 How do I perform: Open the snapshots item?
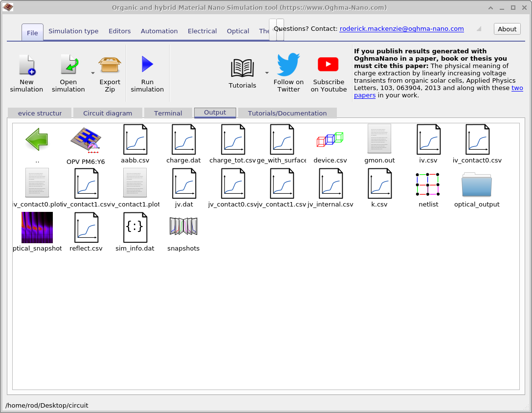point(183,227)
